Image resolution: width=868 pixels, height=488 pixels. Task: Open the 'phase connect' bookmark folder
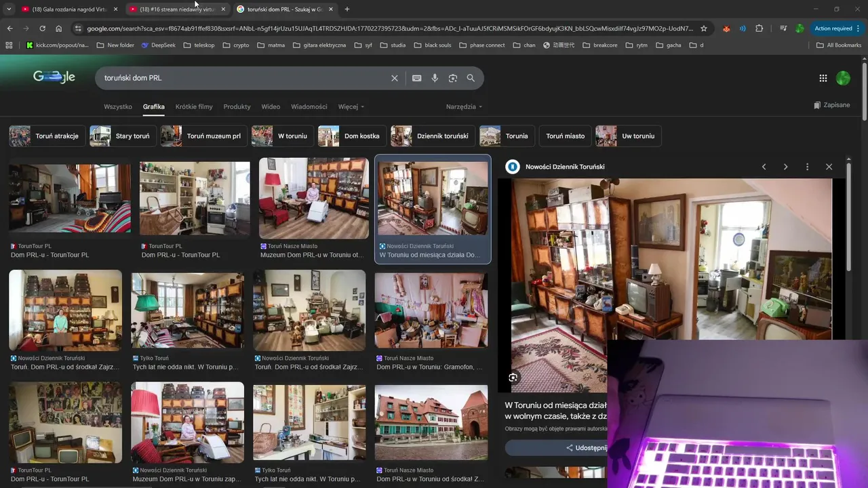(482, 45)
